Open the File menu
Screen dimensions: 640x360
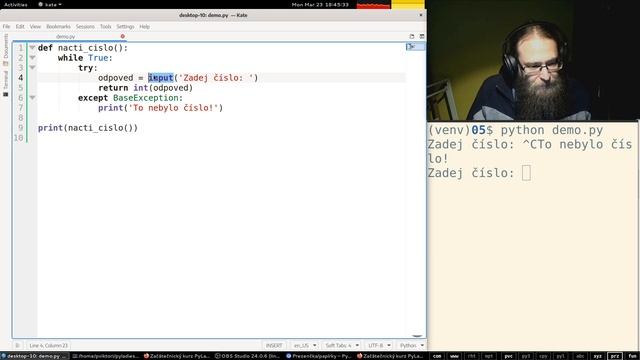[x=7, y=27]
